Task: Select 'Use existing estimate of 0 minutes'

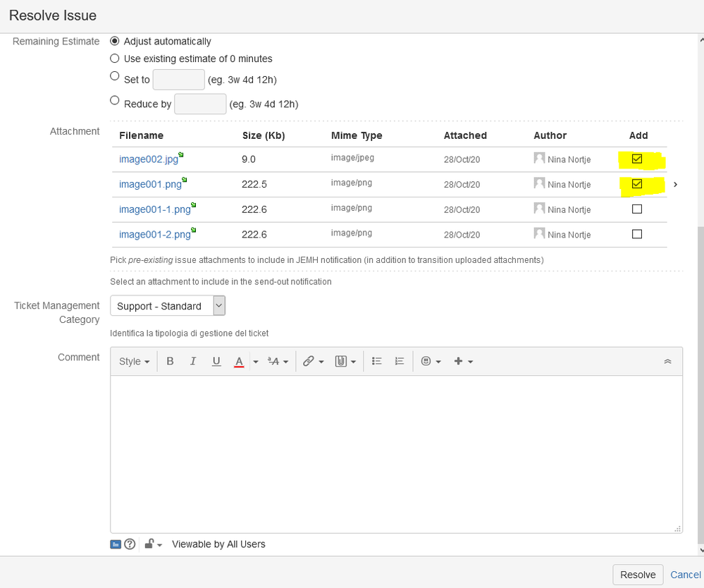Action: pyautogui.click(x=114, y=59)
